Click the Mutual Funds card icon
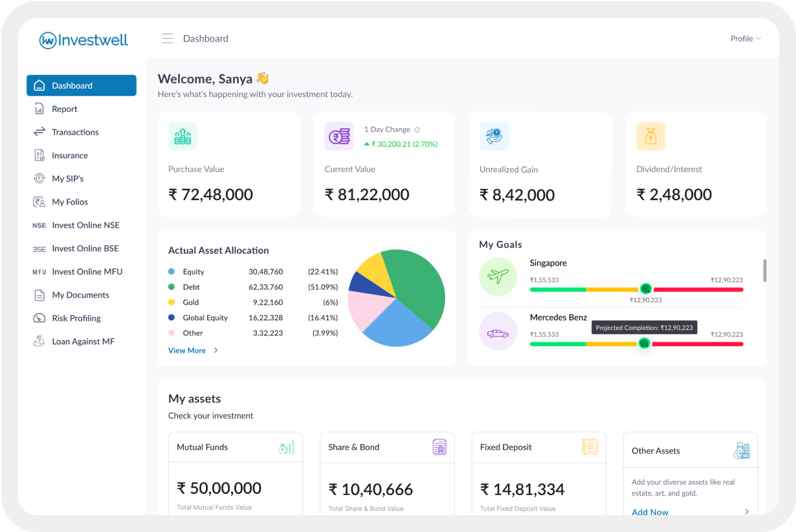 click(287, 447)
